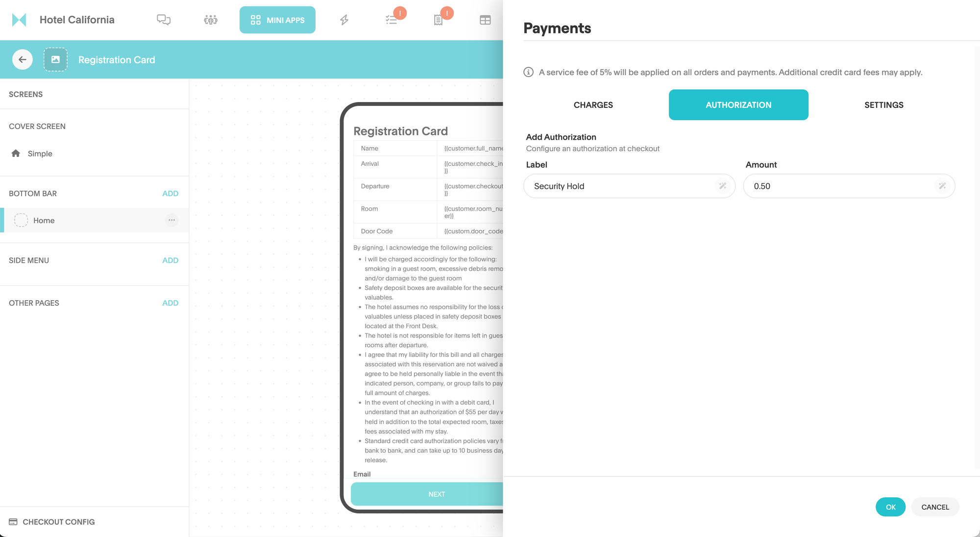Click CANCEL to dismiss Payments panel

point(935,507)
